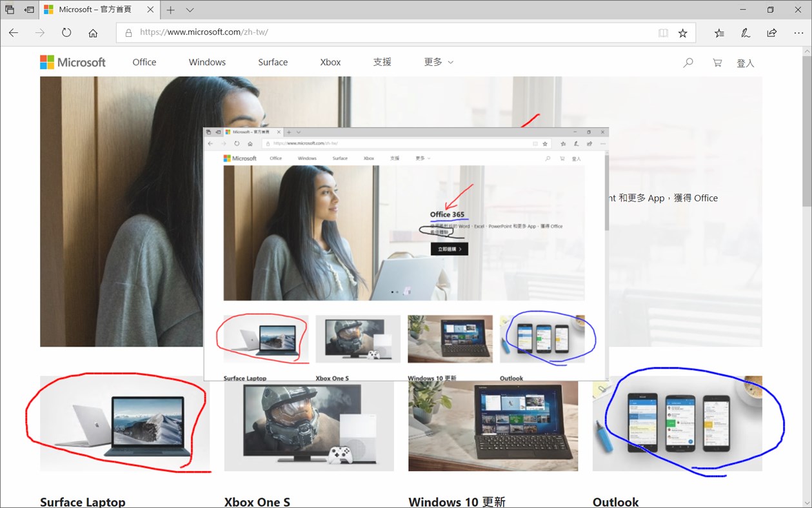Go back in the outer Edge window
812x508 pixels.
click(14, 32)
